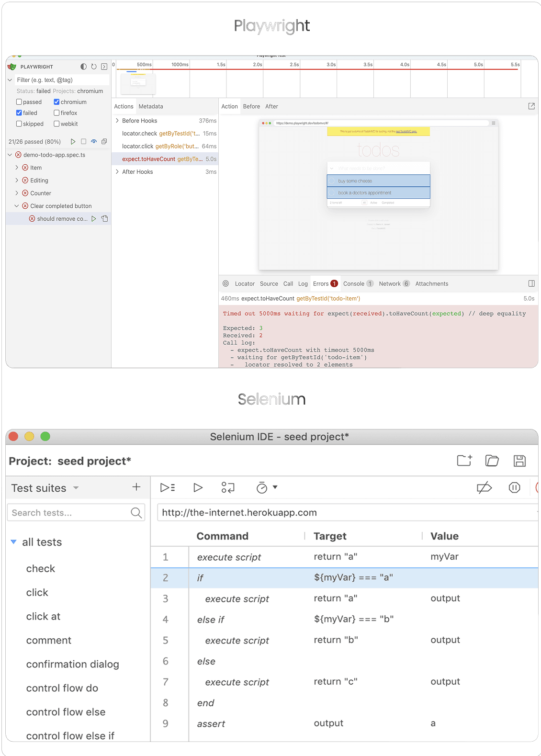Click Selenium pause on exceptions icon
Viewport: 541px width, 756px height.
click(514, 487)
